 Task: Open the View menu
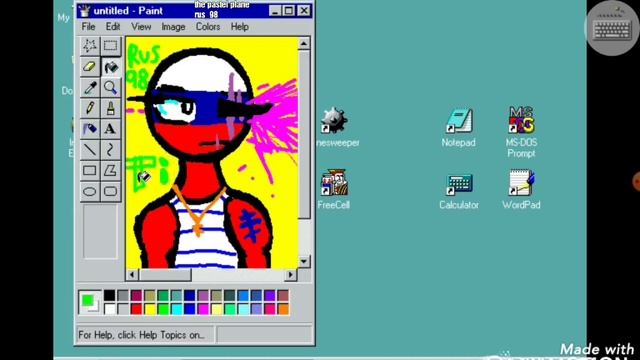click(x=141, y=27)
